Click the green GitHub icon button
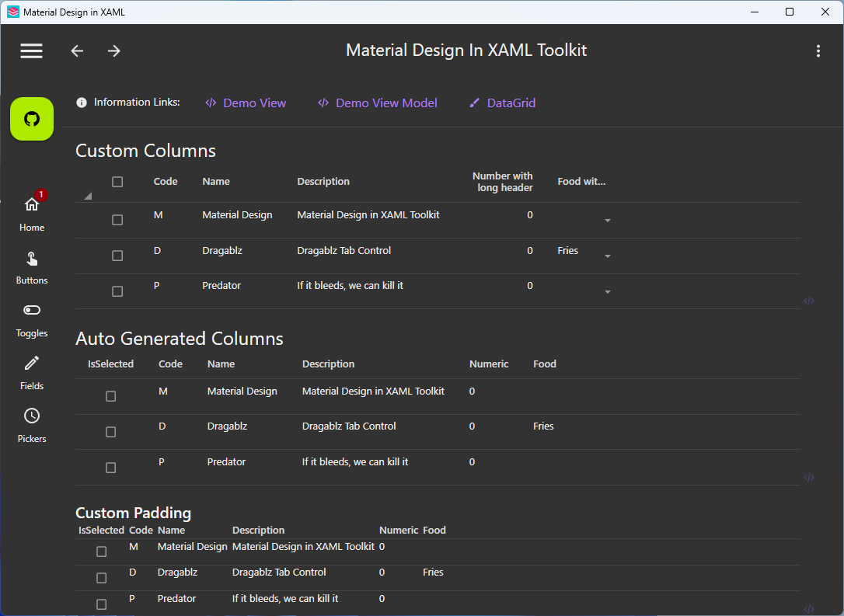 (32, 119)
